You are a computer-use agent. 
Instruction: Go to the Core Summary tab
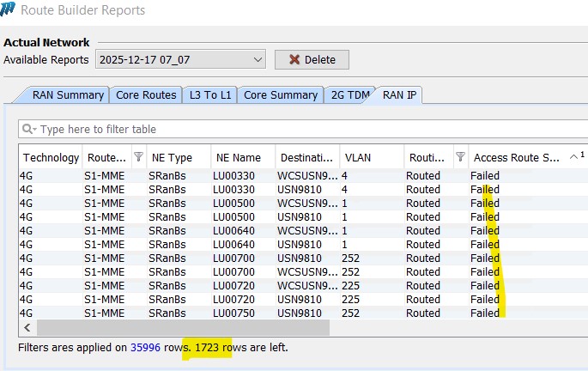(x=280, y=95)
